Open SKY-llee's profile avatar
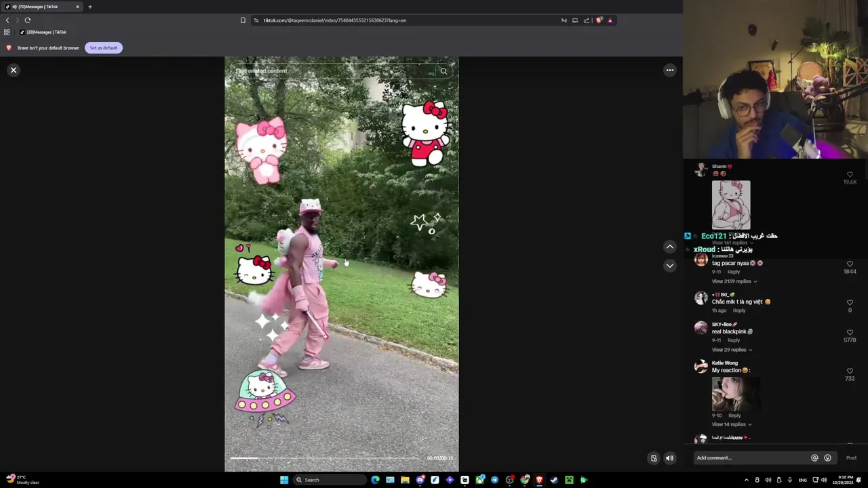The width and height of the screenshot is (868, 488). (701, 328)
